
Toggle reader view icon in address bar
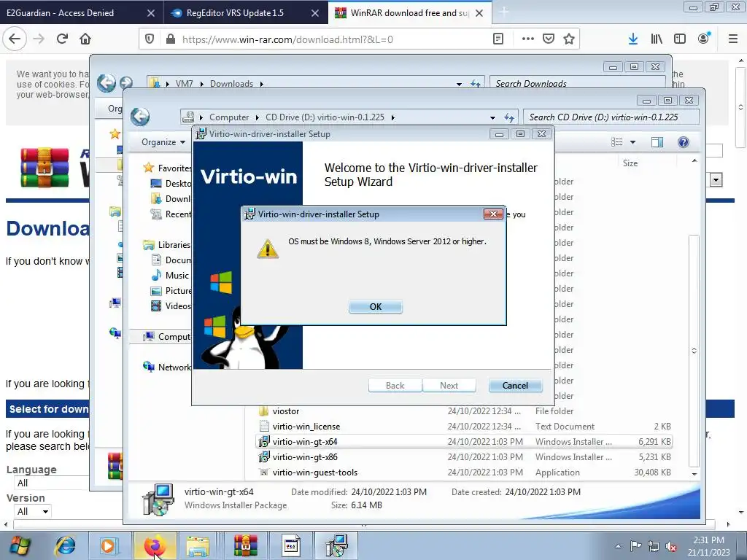[x=498, y=39]
